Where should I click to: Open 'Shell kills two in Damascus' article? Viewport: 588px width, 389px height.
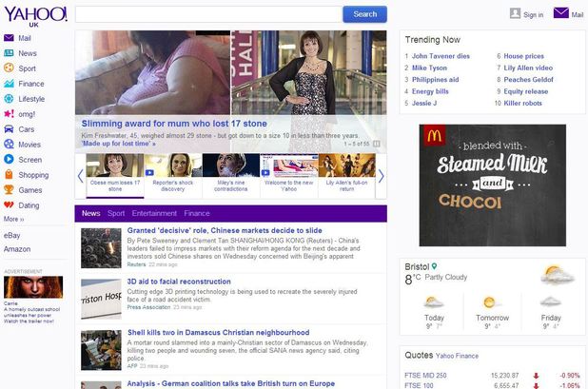click(x=218, y=333)
